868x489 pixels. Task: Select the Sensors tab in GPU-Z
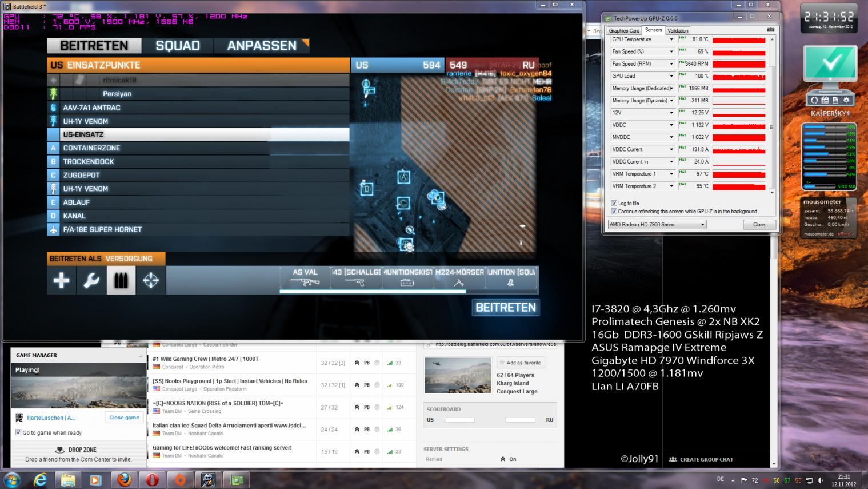653,30
